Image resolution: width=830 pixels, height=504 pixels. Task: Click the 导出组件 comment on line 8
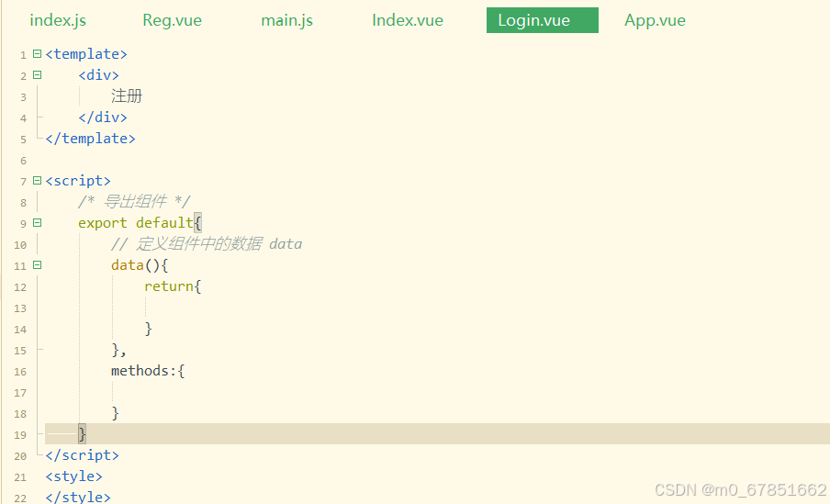(x=134, y=201)
